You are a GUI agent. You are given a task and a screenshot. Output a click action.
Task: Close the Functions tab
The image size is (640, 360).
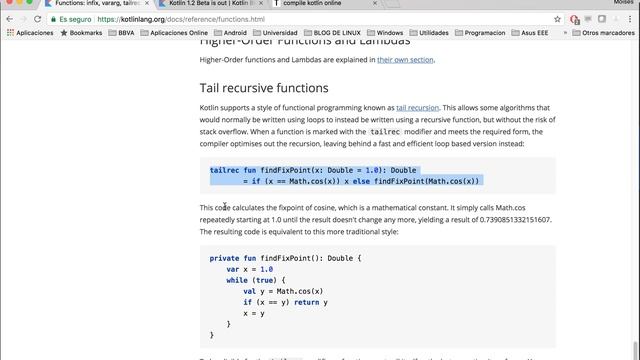(147, 3)
